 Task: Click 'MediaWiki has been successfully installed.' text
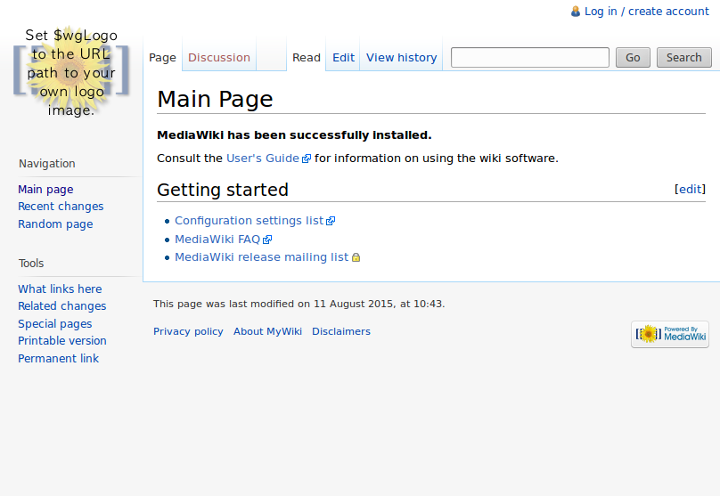pos(294,135)
